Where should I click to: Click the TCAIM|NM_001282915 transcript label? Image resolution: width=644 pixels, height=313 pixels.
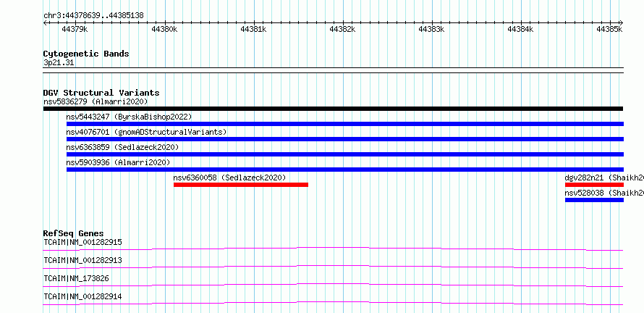pyautogui.click(x=82, y=242)
